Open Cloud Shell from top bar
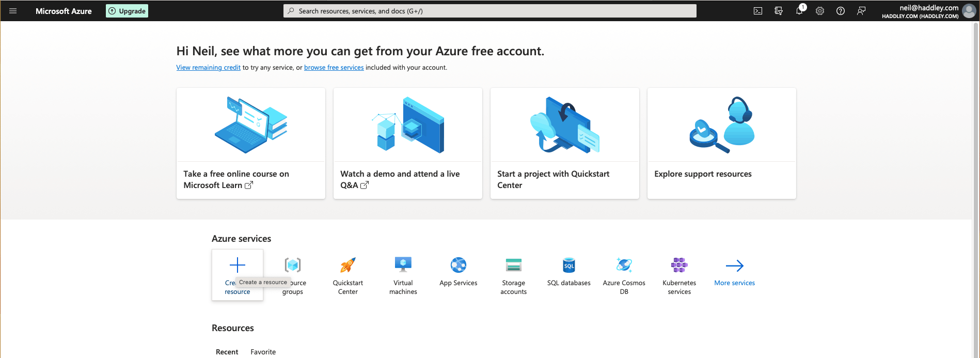The width and height of the screenshot is (980, 358). coord(758,11)
